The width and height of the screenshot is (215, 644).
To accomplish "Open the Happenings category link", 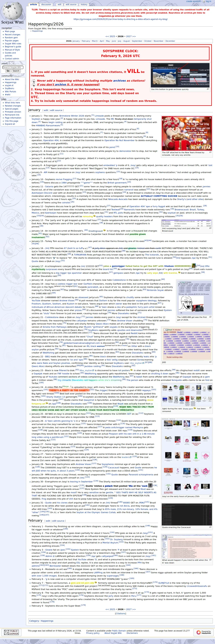I will click(x=47, y=621).
